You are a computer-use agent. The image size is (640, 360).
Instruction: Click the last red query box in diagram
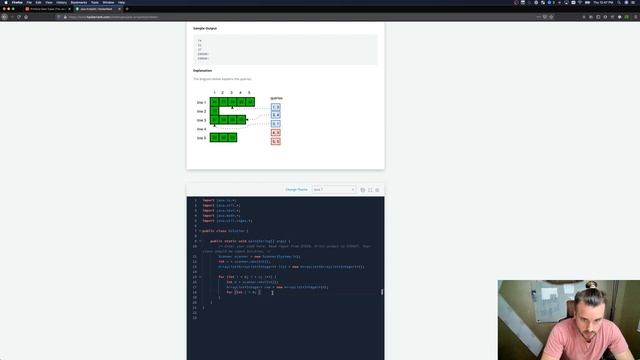pyautogui.click(x=276, y=142)
